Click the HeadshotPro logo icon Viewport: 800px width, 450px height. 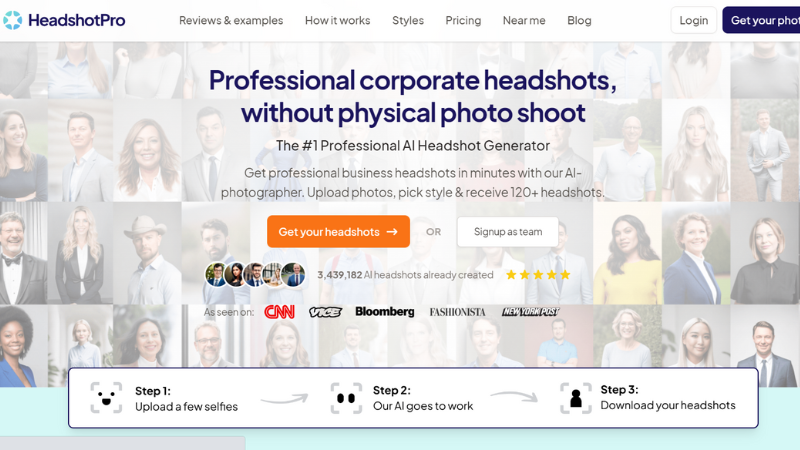coord(12,20)
